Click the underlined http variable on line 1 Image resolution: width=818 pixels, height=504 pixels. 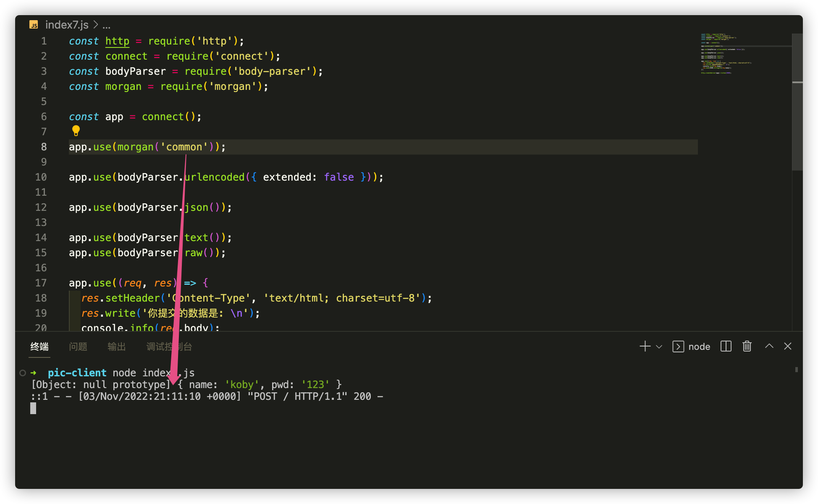click(x=117, y=41)
